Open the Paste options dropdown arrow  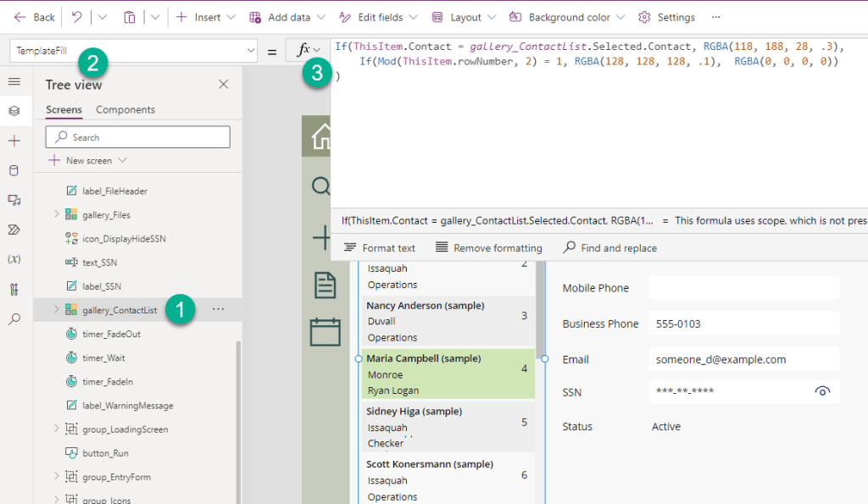[x=156, y=17]
